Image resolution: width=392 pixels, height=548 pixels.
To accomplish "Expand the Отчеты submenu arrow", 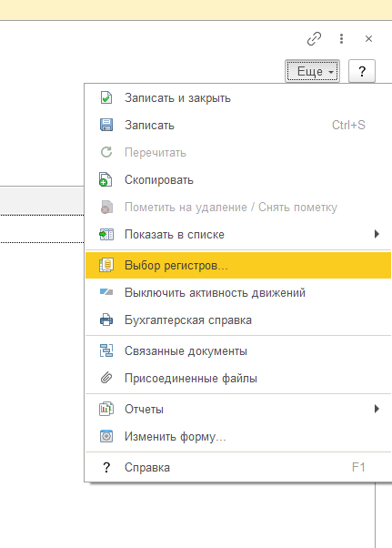I will [377, 409].
